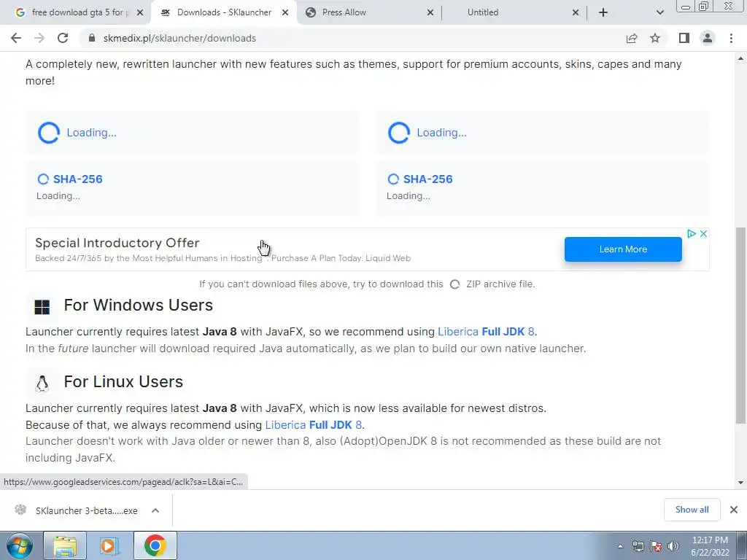Screen dimensions: 747x560
Task: Click the right SHA-256 label
Action: [x=427, y=179]
